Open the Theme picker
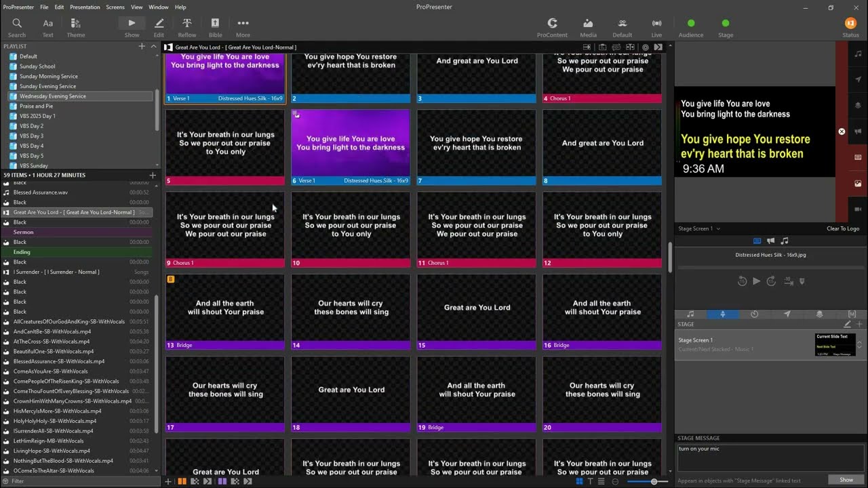The width and height of the screenshot is (868, 488). (76, 28)
